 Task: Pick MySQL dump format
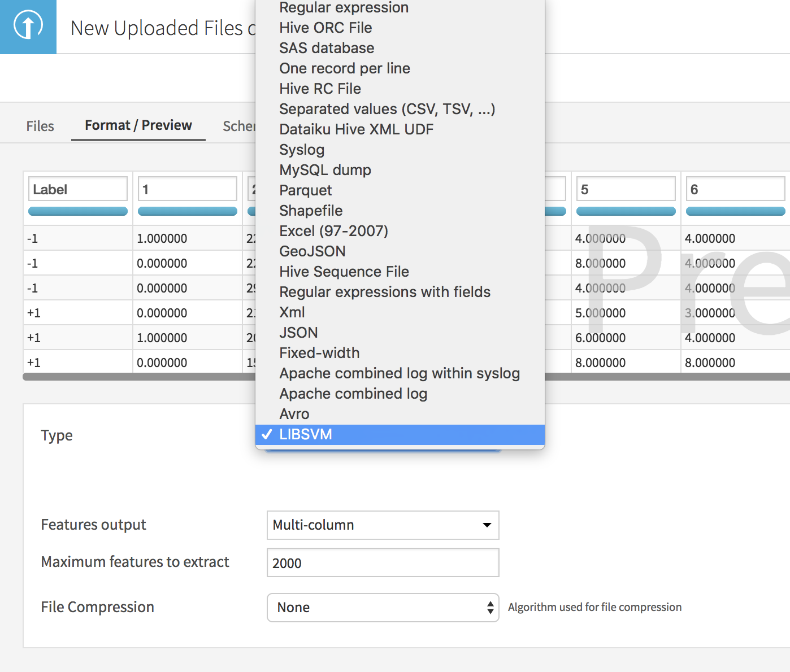pyautogui.click(x=400, y=170)
